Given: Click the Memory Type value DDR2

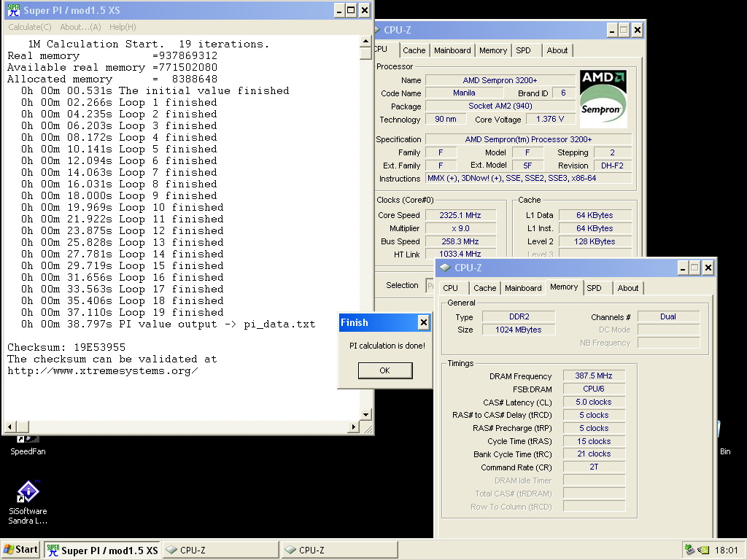Looking at the screenshot, I should 519,316.
